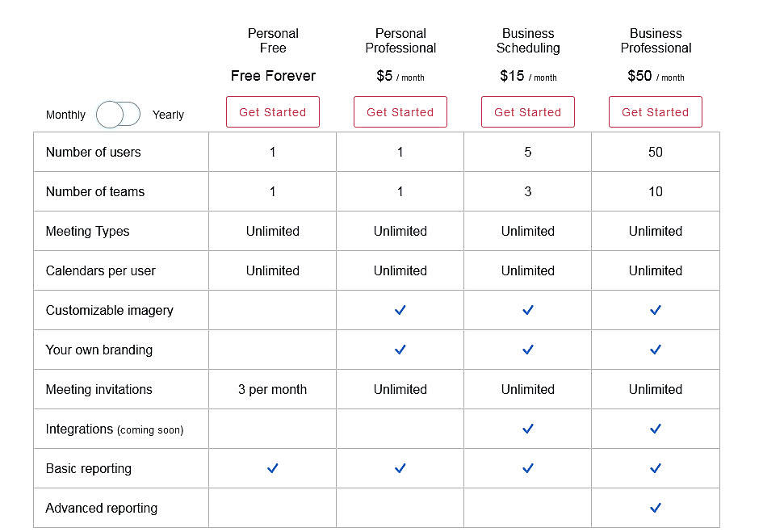Select the Personal Free column header

coord(273,41)
